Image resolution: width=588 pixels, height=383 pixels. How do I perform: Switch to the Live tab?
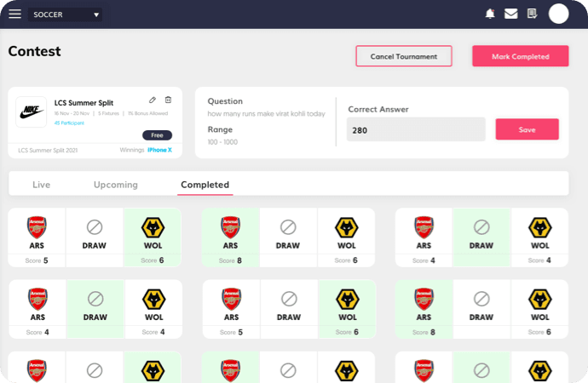coord(41,185)
